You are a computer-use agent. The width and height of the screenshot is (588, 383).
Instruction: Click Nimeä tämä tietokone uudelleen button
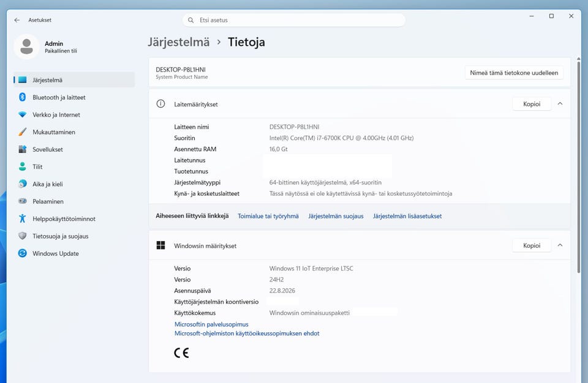(514, 73)
